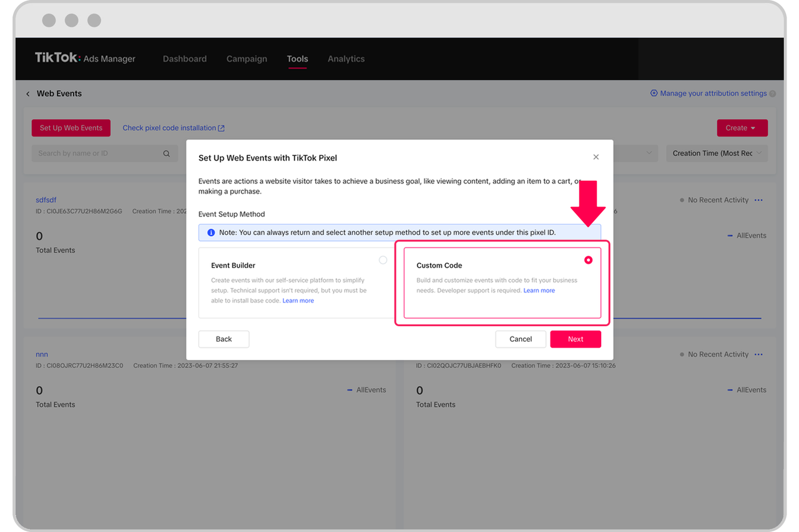The height and width of the screenshot is (532, 799).
Task: Select the Custom Code radio button
Action: point(587,260)
